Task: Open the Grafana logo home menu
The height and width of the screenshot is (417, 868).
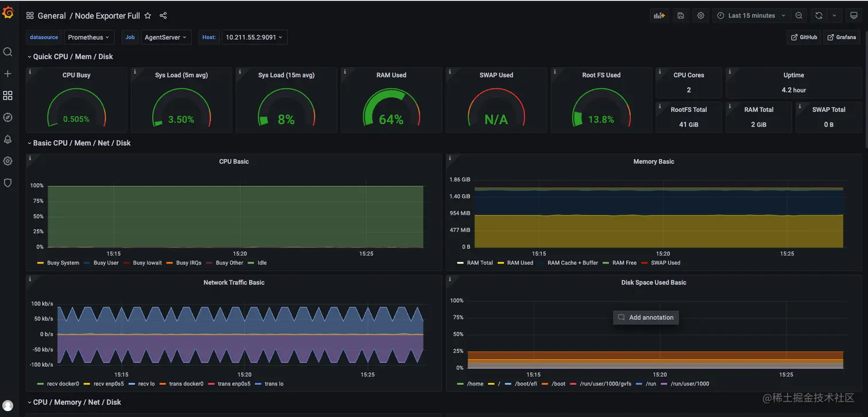Action: tap(8, 13)
